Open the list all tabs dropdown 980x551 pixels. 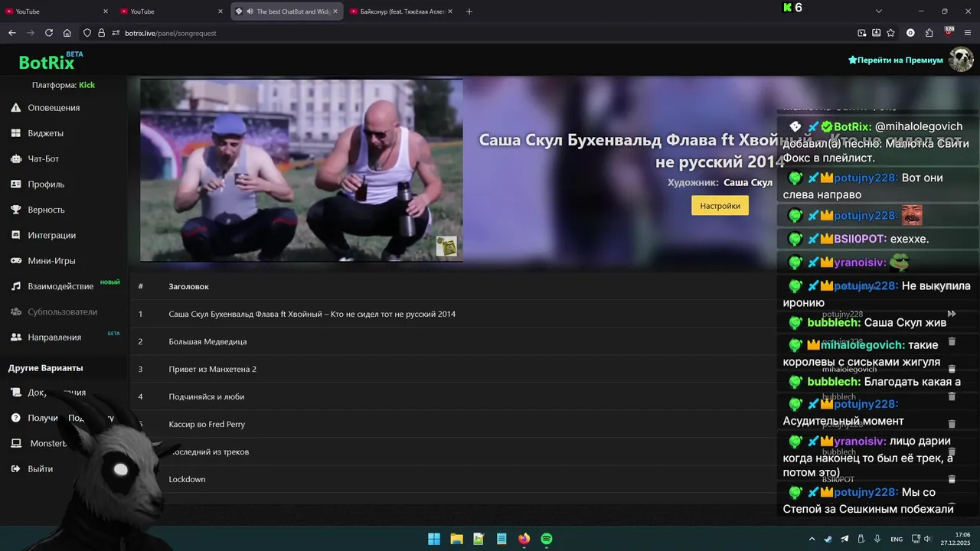tap(879, 11)
